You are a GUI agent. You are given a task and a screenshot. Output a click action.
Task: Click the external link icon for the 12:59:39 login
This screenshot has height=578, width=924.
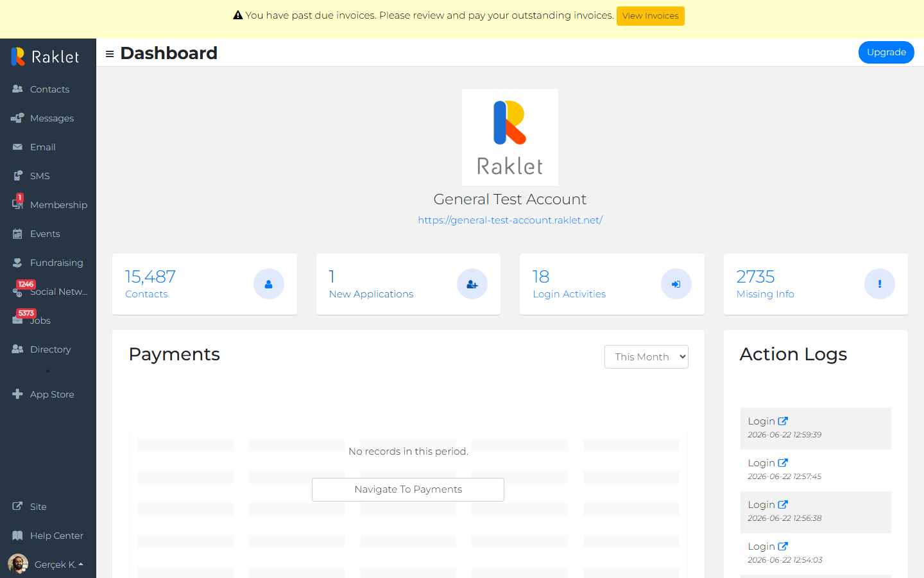pos(783,421)
